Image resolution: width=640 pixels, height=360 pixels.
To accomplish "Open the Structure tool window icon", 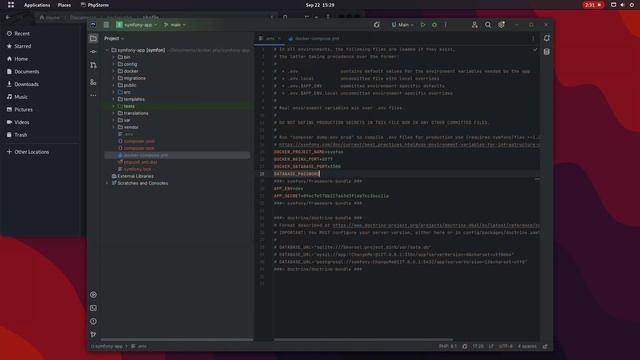I will pyautogui.click(x=93, y=82).
